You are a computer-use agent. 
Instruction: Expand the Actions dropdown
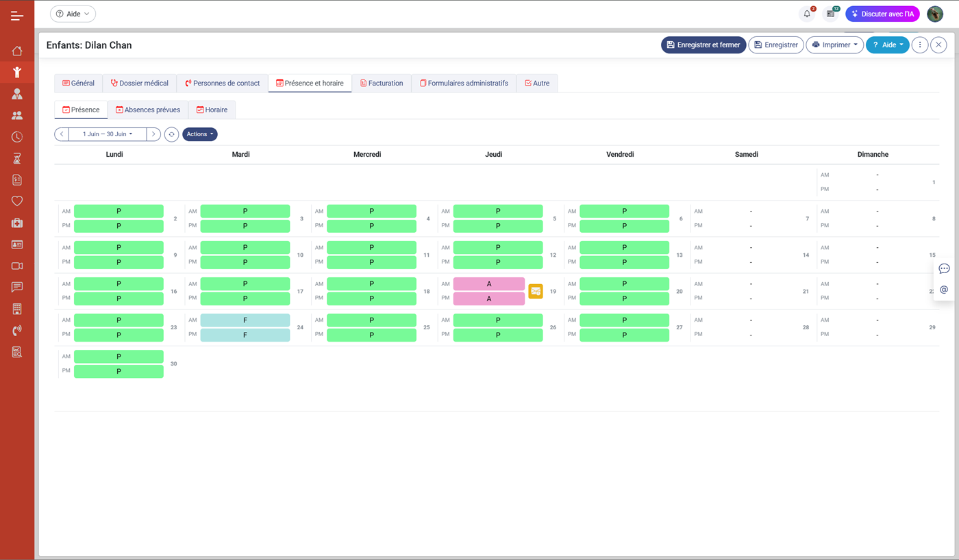click(x=199, y=134)
